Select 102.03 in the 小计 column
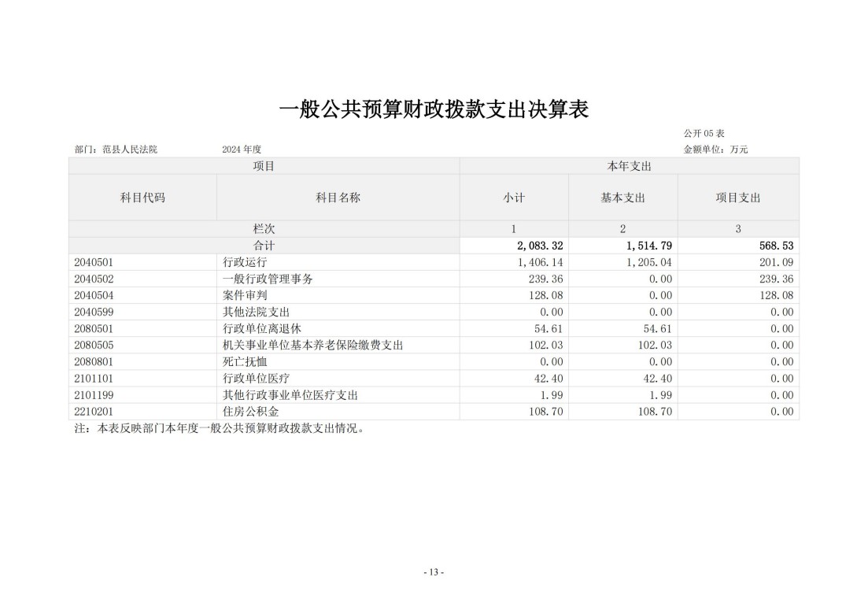Image resolution: width=868 pixels, height=614 pixels. (546, 346)
